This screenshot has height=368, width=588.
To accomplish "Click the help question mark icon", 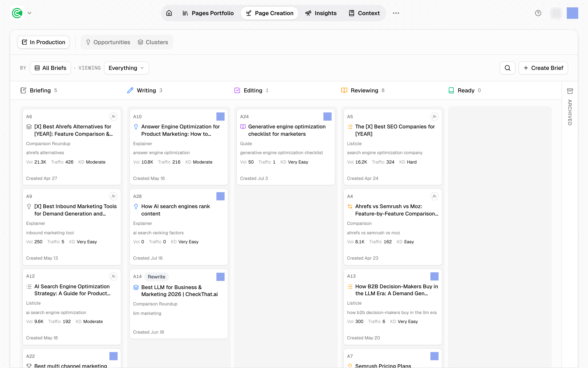I will [538, 13].
